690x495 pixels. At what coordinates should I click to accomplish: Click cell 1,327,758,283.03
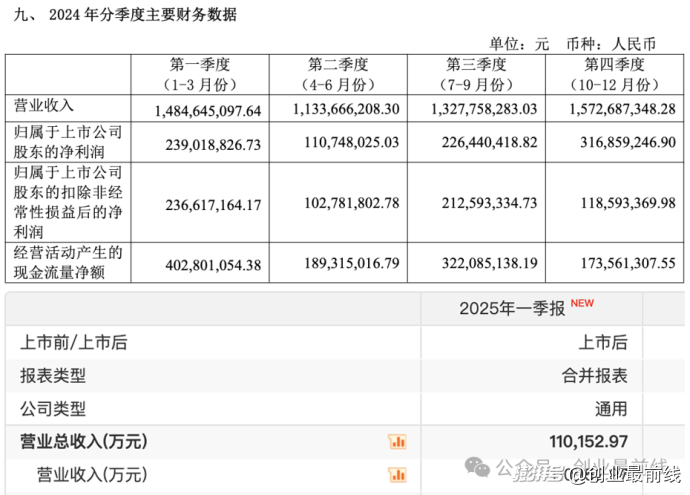[484, 109]
